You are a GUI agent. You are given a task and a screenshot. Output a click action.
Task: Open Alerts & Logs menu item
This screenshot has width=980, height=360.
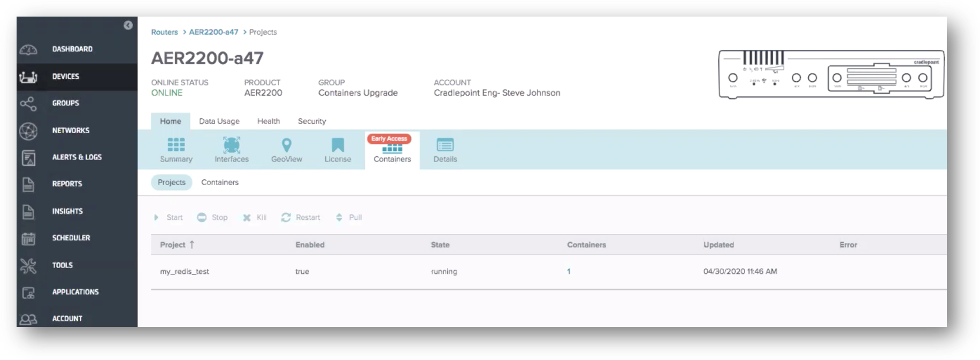pos(77,157)
